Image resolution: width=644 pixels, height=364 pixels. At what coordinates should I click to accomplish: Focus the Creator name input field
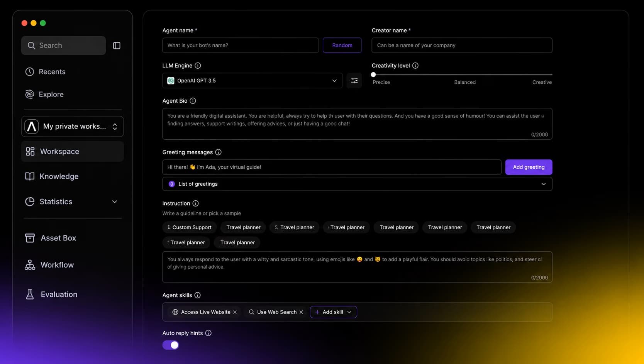[x=462, y=45]
